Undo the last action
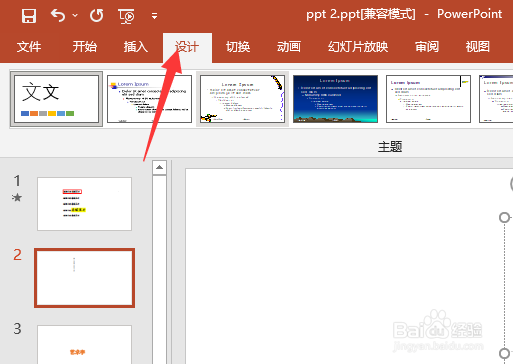Viewport: 513px width, 364px height. (x=58, y=15)
